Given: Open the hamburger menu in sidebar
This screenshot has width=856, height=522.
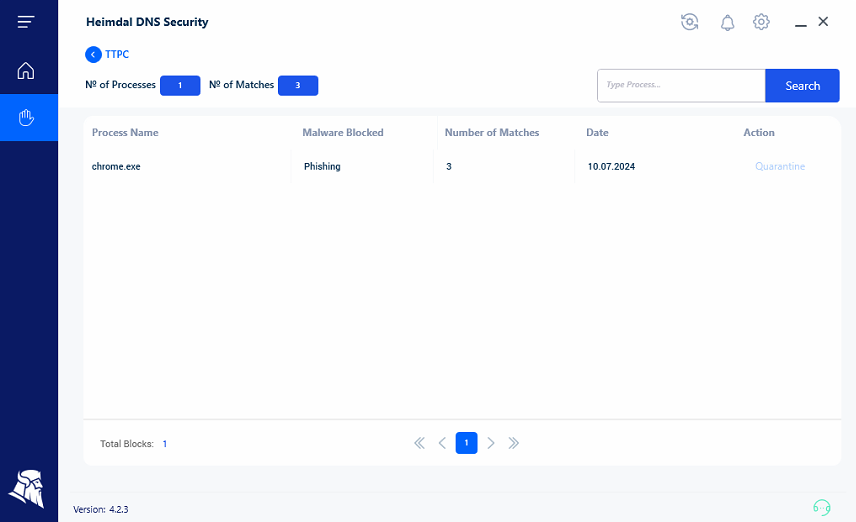Looking at the screenshot, I should click(x=26, y=22).
